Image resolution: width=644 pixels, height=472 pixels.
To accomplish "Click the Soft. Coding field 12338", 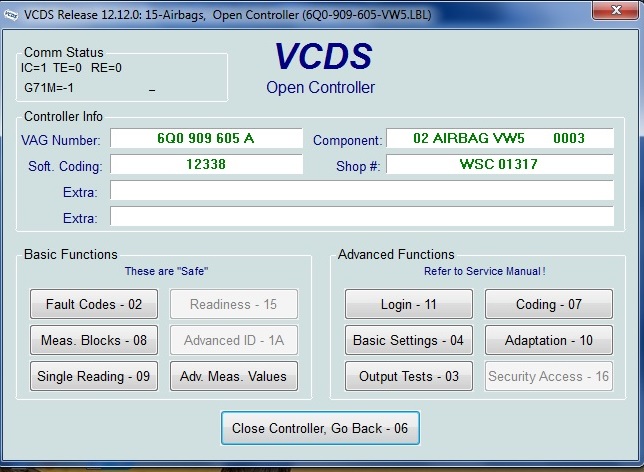I will click(206, 164).
